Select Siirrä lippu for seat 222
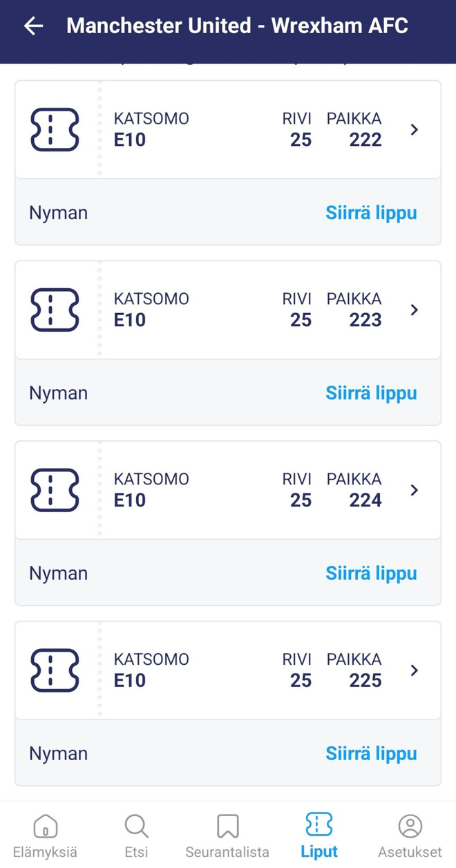Viewport: 456px width, 868px height. [371, 213]
